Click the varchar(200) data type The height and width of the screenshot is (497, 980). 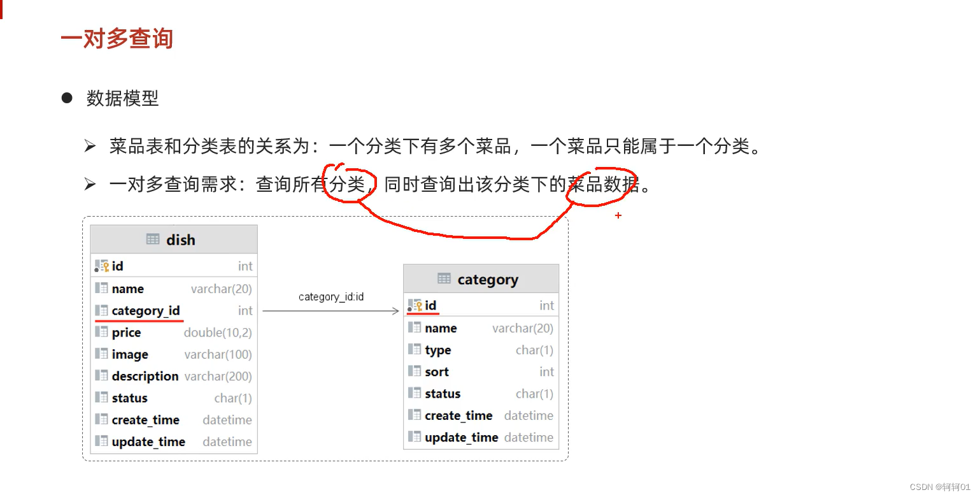218,377
